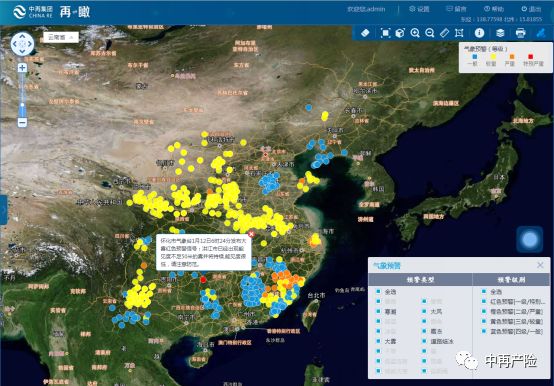Toggle the 暴雨 warning type checkbox
This screenshot has width=554, height=386.
point(379,311)
